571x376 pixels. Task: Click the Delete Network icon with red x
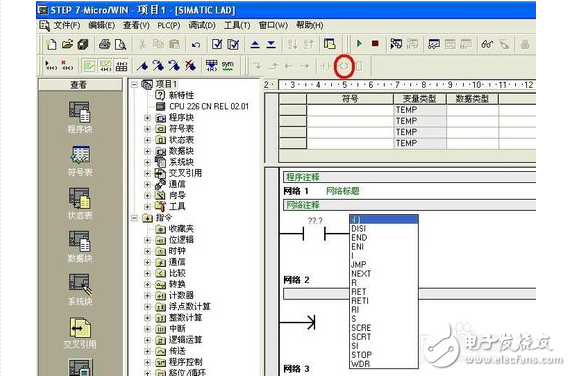(67, 66)
